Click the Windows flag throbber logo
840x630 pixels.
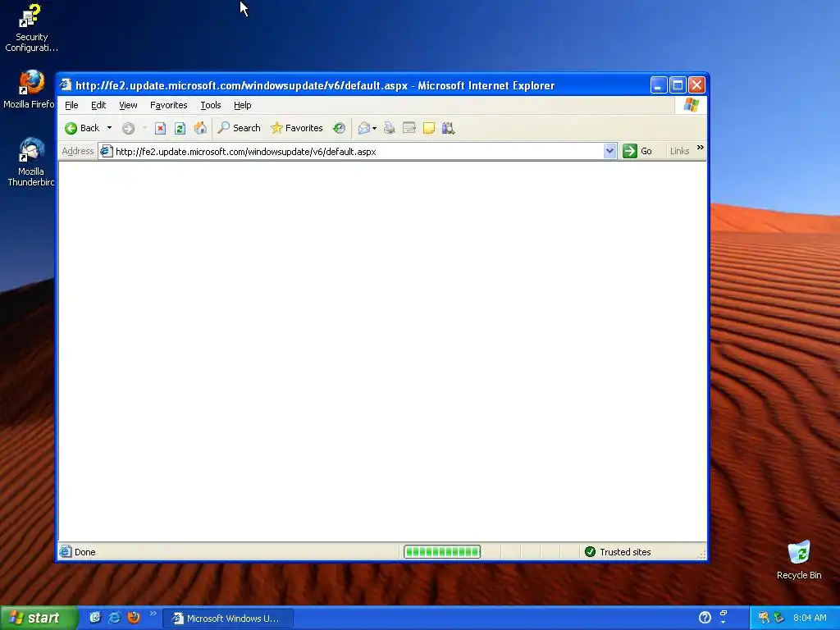pyautogui.click(x=691, y=104)
